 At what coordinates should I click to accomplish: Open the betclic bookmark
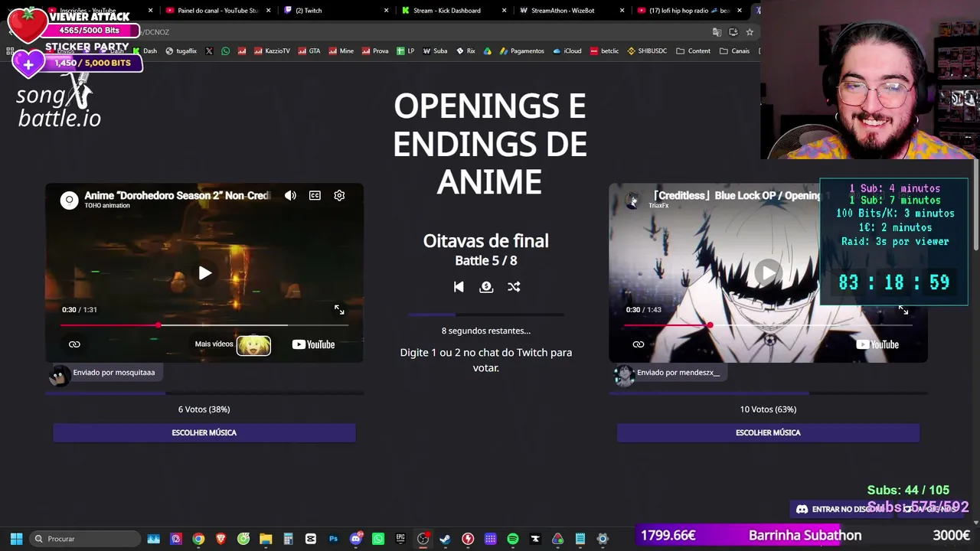[604, 51]
